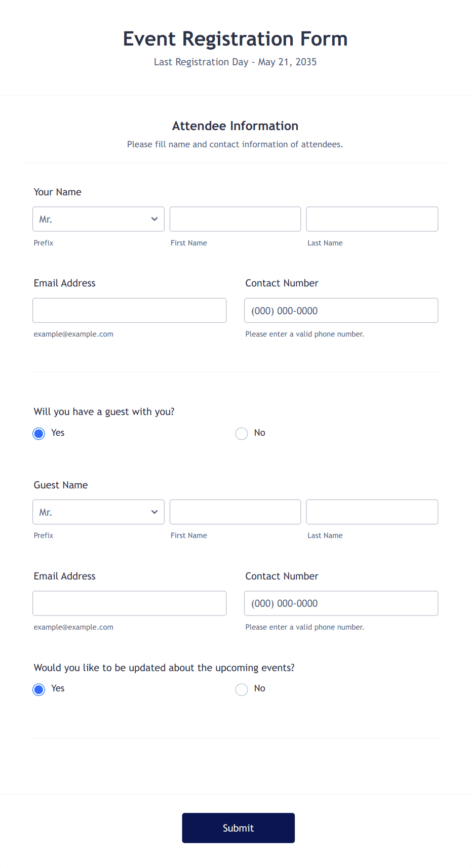Click the Last Name field under Guest Name

point(372,512)
